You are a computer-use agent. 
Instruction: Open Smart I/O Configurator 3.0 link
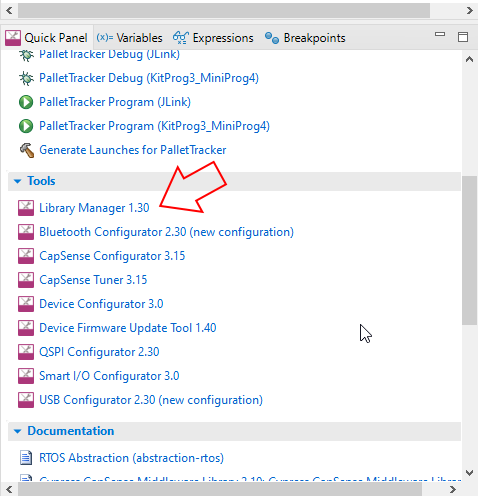(x=109, y=376)
